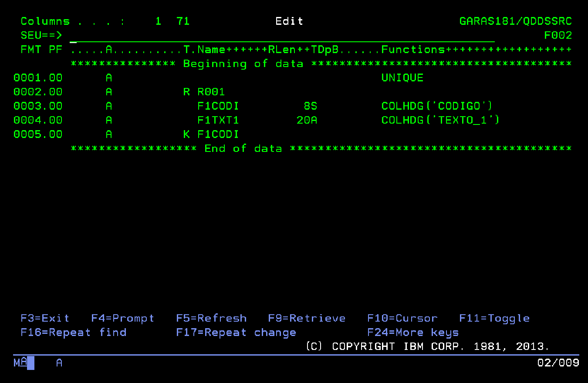588x383 pixels.
Task: Click the 20A length and type entry
Action: click(x=307, y=121)
